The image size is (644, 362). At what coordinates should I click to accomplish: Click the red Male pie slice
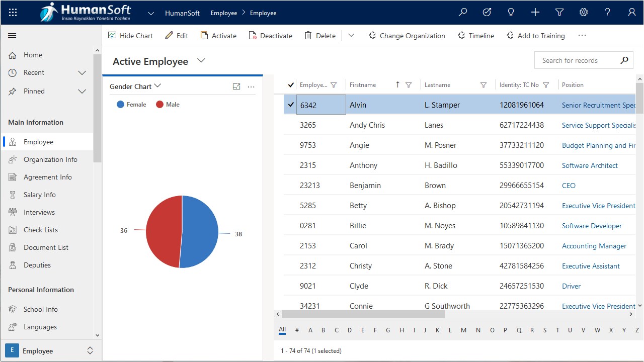[x=164, y=231]
